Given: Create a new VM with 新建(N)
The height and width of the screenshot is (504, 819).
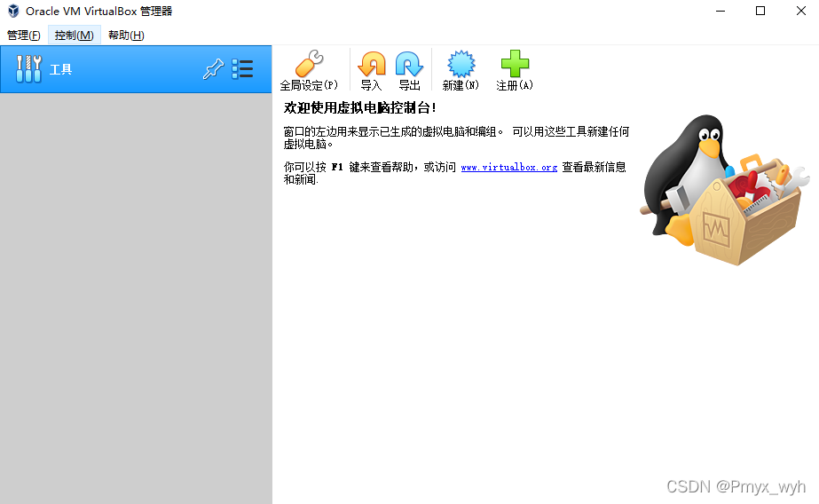Looking at the screenshot, I should [461, 70].
